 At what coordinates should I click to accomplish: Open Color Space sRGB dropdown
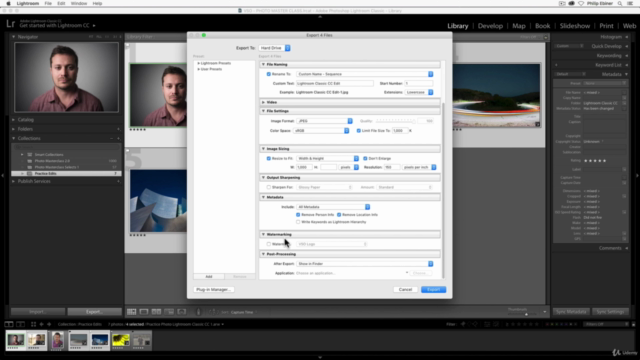point(321,131)
